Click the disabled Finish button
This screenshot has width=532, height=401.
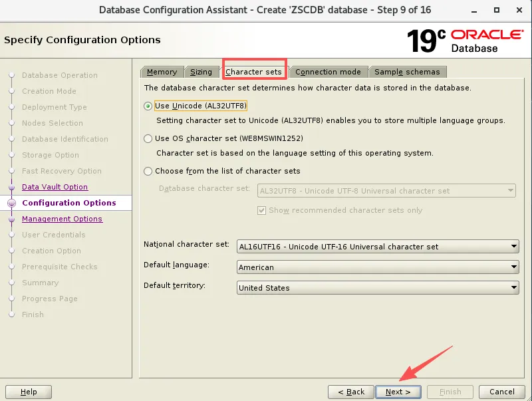[450, 392]
